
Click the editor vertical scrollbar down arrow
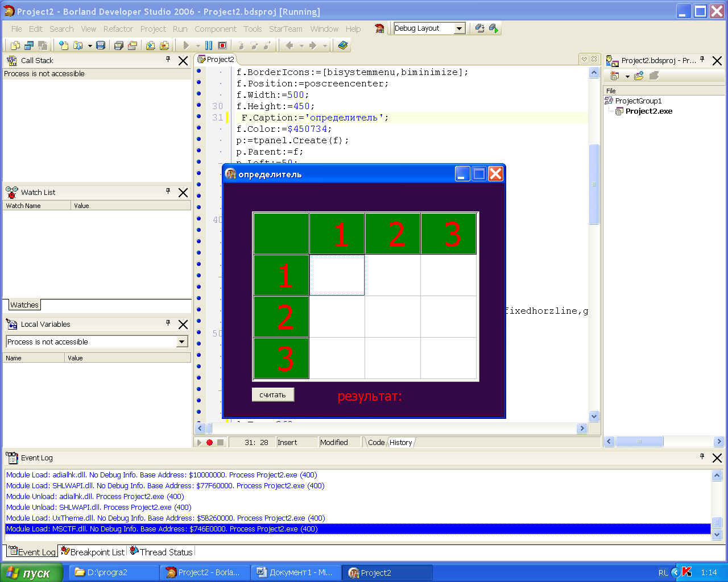click(x=594, y=416)
